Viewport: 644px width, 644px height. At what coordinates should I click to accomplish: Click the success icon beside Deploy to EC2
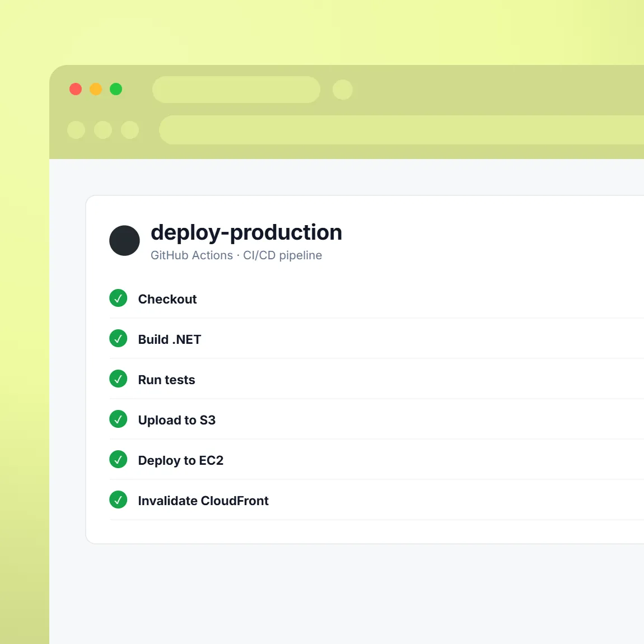(118, 459)
